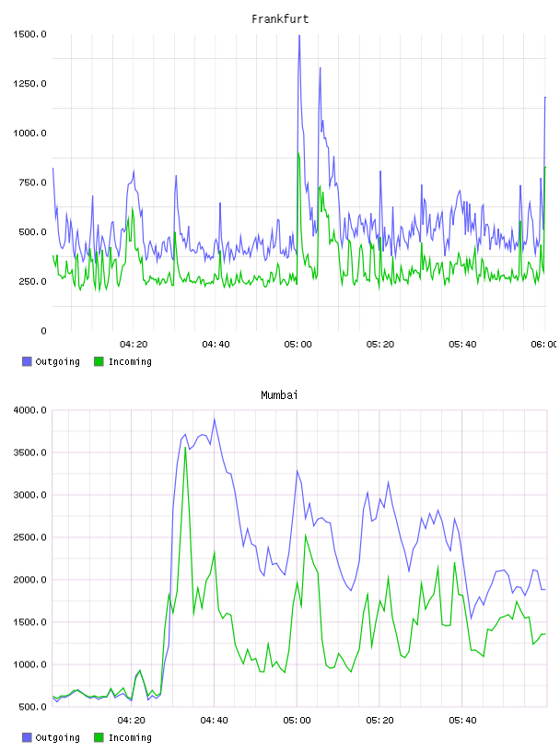
Task: Click the 04:40 time label under Frankfurt chart
Action: click(x=216, y=344)
